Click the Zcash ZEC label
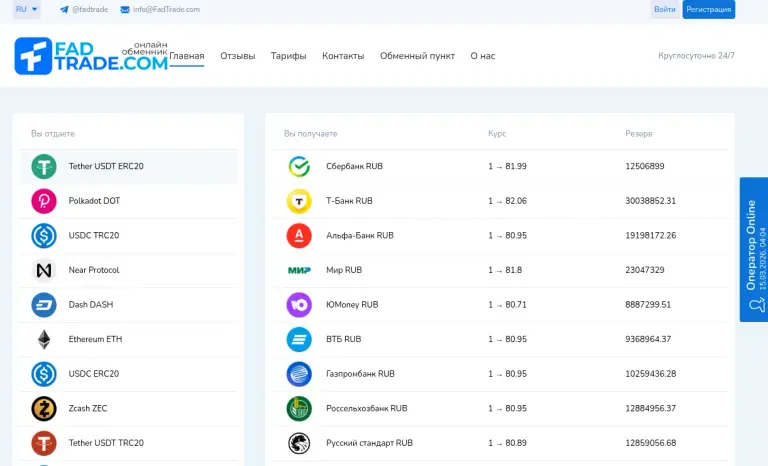Image resolution: width=768 pixels, height=466 pixels. (88, 409)
